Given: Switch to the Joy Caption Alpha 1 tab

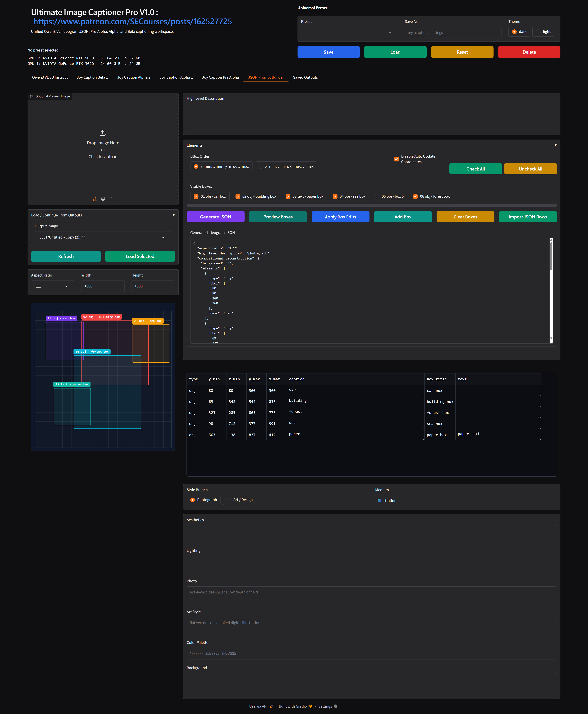Looking at the screenshot, I should (x=176, y=77).
